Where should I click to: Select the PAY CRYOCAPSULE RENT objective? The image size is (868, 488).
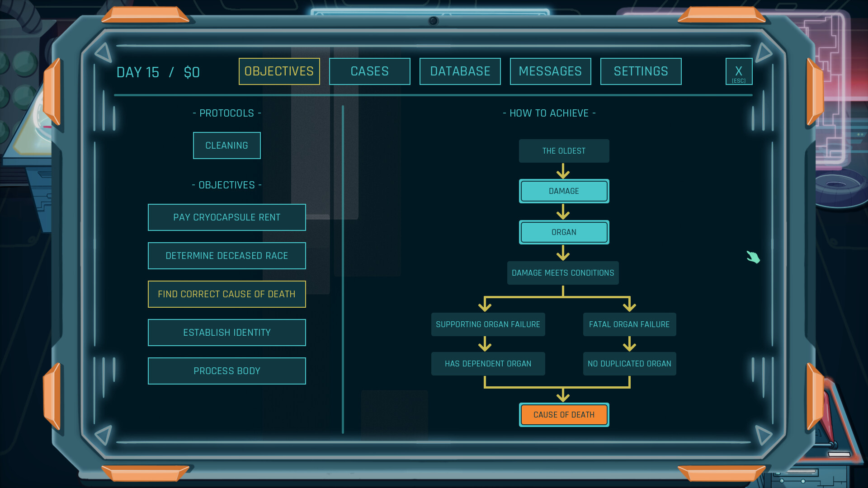[x=226, y=217]
